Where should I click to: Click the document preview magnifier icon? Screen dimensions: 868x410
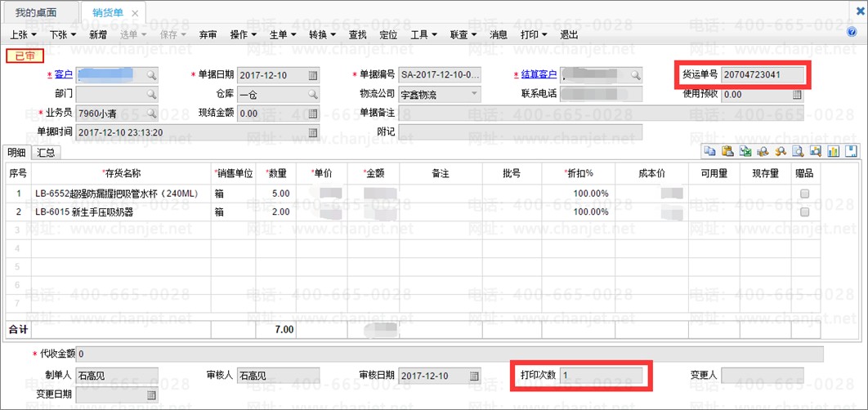pos(798,151)
